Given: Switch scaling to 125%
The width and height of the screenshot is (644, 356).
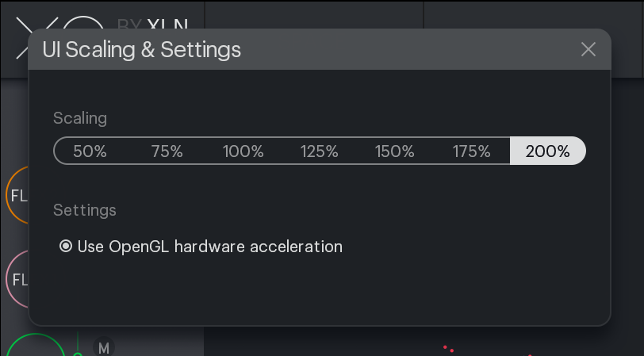Looking at the screenshot, I should 319,151.
